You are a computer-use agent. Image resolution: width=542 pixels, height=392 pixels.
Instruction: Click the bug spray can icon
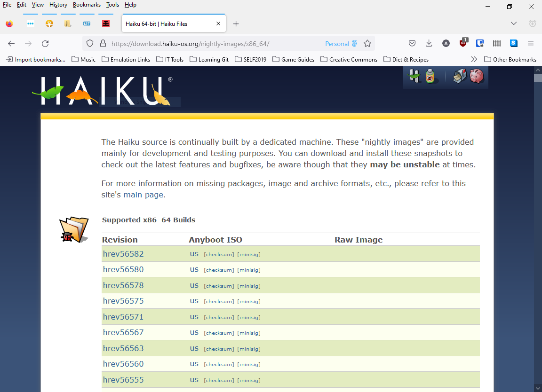click(430, 76)
